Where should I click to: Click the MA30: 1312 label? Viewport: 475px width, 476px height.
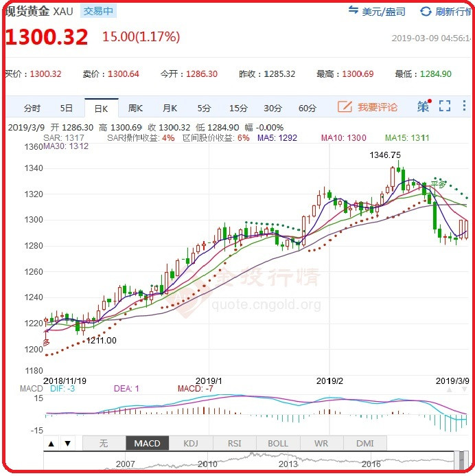click(66, 146)
